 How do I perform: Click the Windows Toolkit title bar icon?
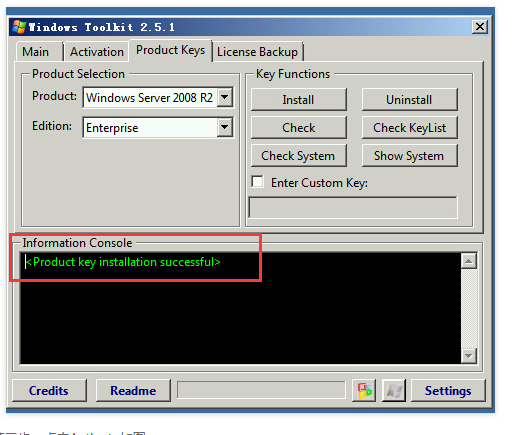[x=19, y=27]
